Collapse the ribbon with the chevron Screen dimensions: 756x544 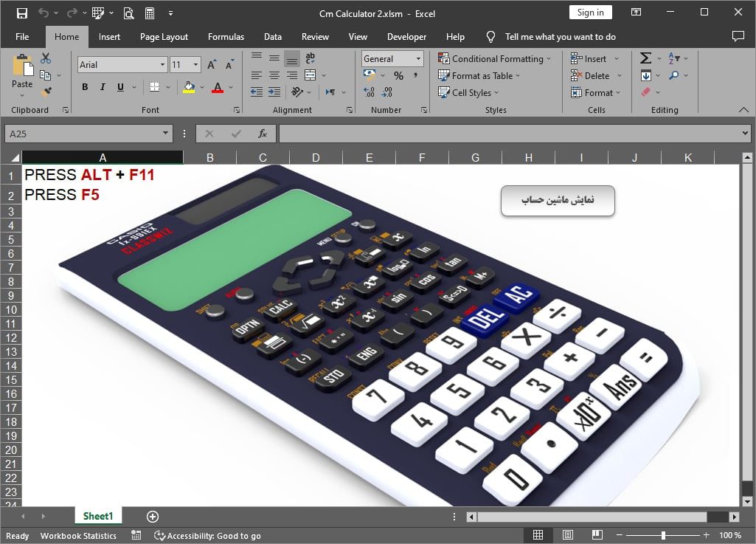point(743,110)
